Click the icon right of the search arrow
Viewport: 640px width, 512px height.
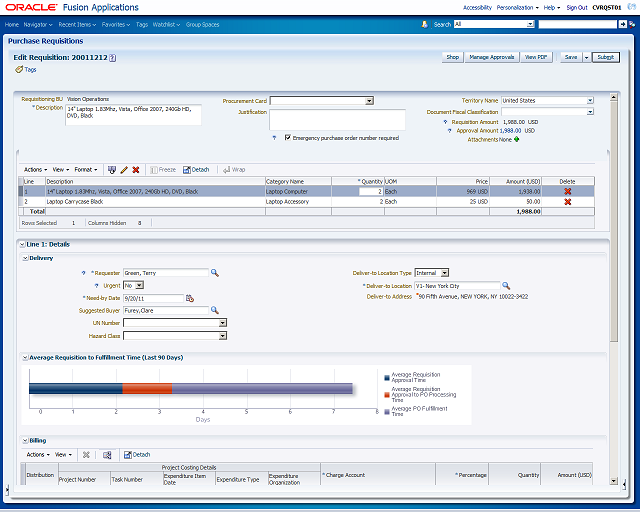(x=632, y=24)
